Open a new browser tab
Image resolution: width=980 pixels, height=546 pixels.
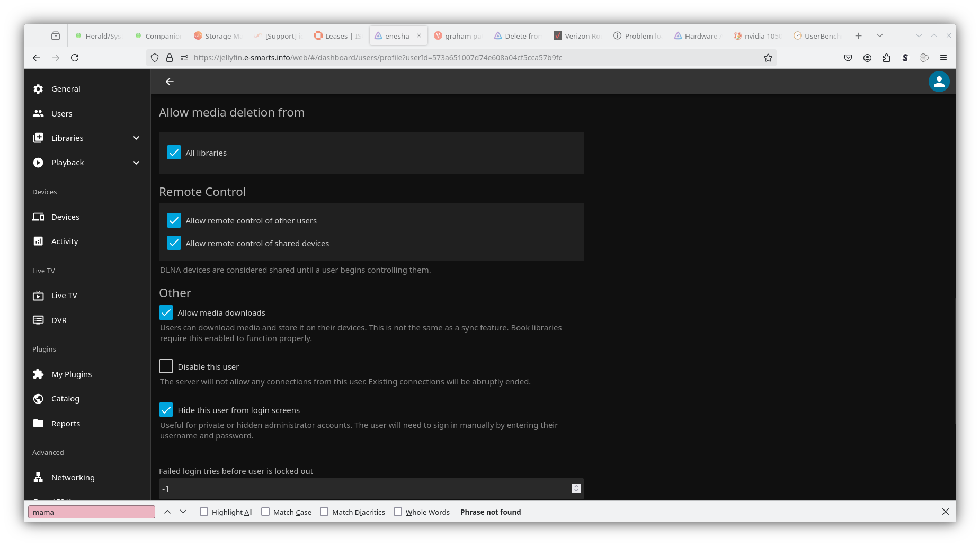click(x=858, y=36)
